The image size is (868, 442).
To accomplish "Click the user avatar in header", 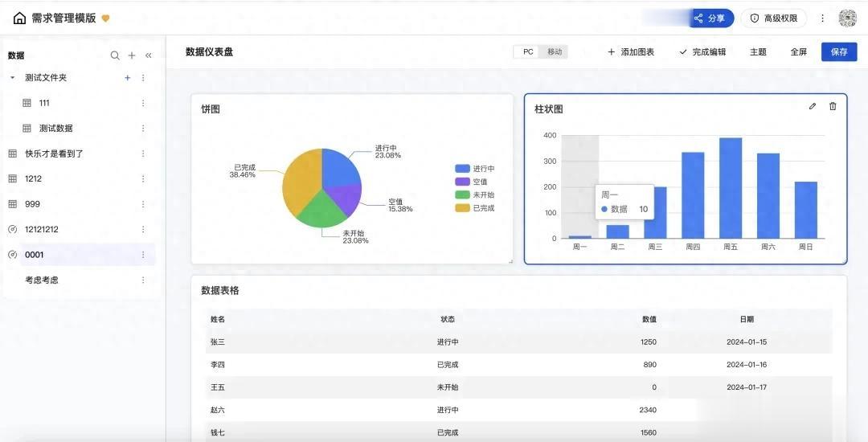I will (x=848, y=18).
